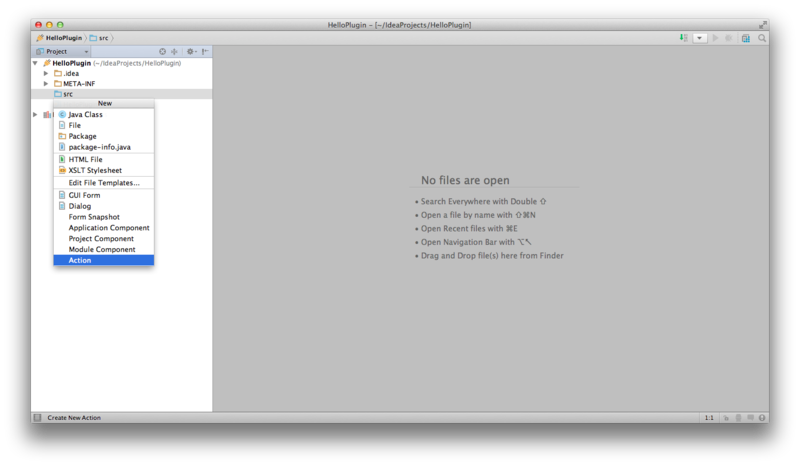This screenshot has height=466, width=800.
Task: Collapse the HelloPlugin root node
Action: point(35,63)
